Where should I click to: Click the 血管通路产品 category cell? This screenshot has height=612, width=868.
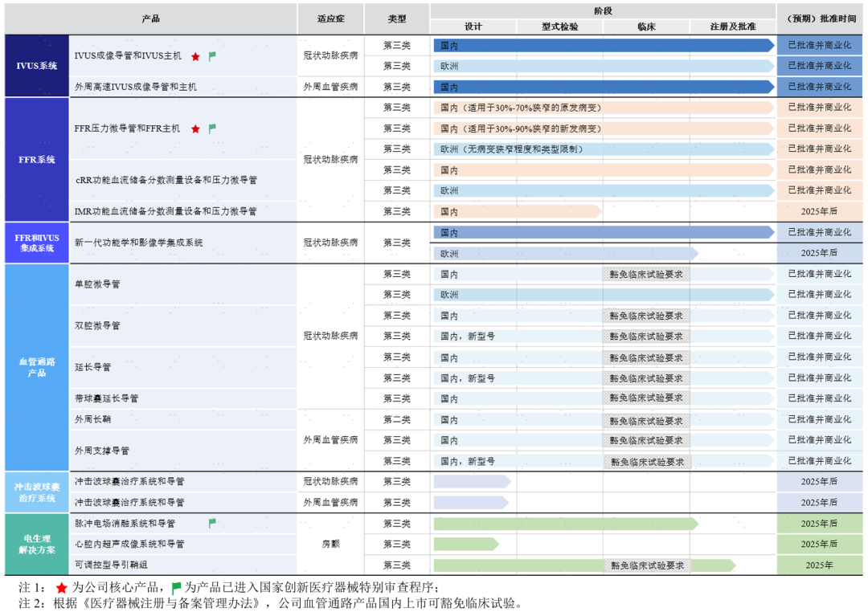(x=36, y=367)
